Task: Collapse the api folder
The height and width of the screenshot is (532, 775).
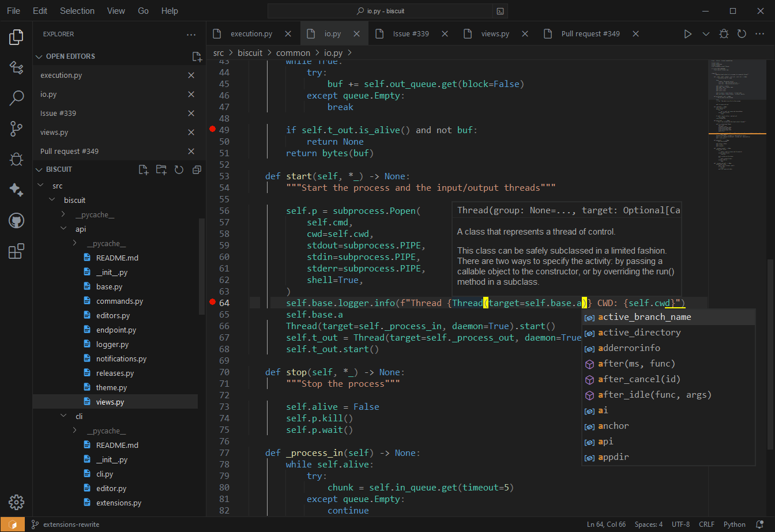Action: [x=63, y=229]
